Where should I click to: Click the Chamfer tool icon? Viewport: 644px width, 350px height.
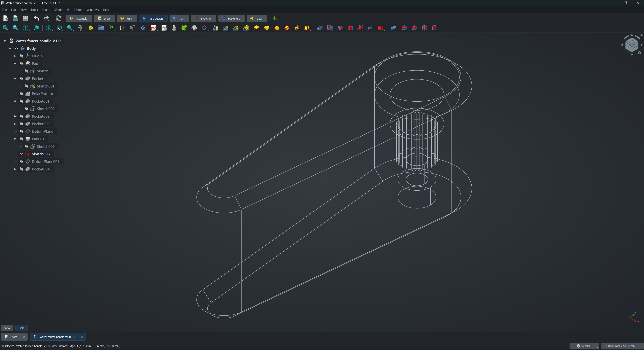tap(414, 28)
